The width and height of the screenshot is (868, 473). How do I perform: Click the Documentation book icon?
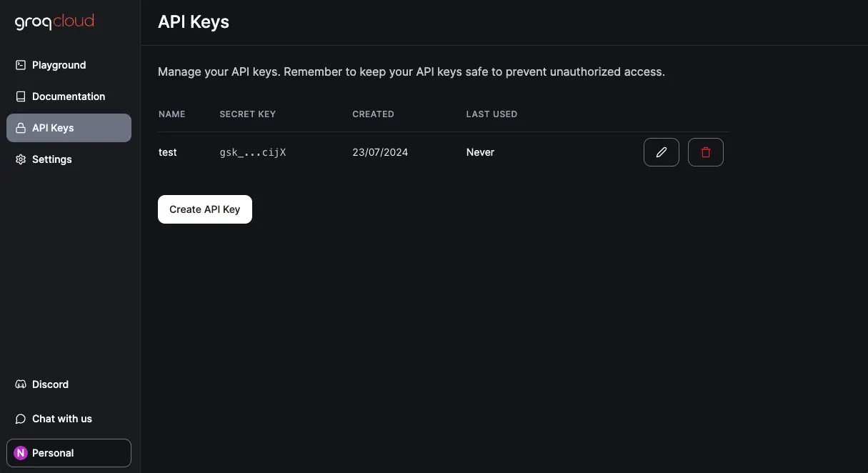(21, 96)
